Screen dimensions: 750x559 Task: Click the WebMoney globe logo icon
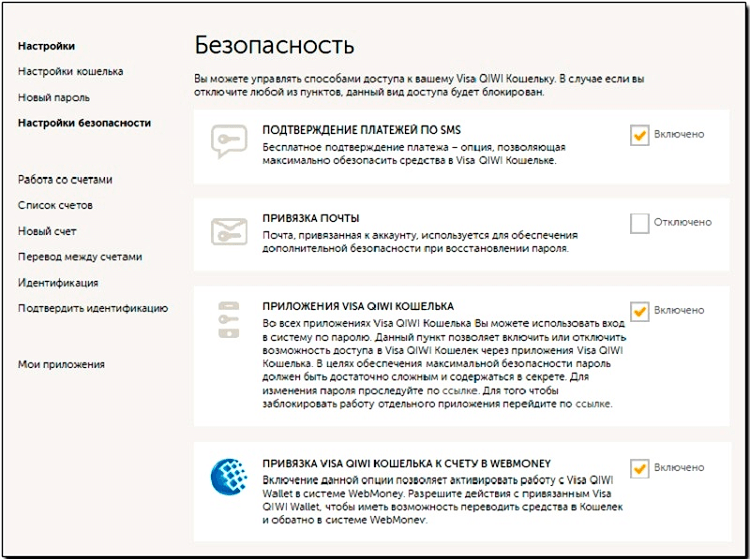229,477
